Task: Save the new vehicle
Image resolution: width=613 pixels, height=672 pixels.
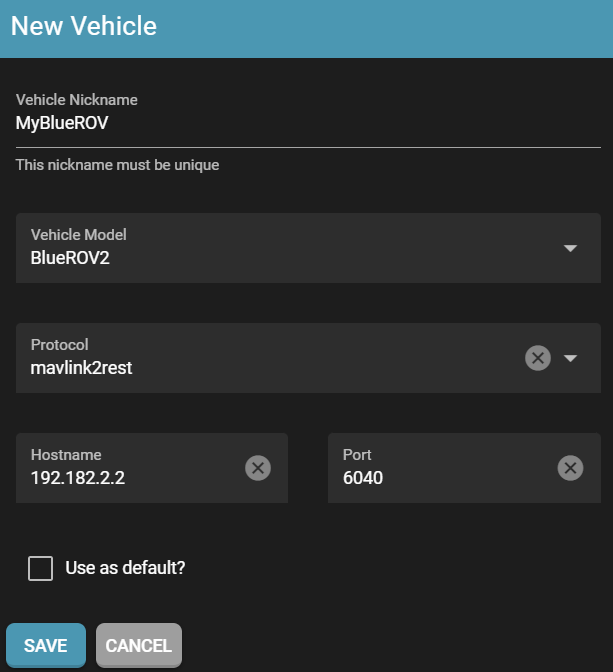Action: [x=46, y=645]
